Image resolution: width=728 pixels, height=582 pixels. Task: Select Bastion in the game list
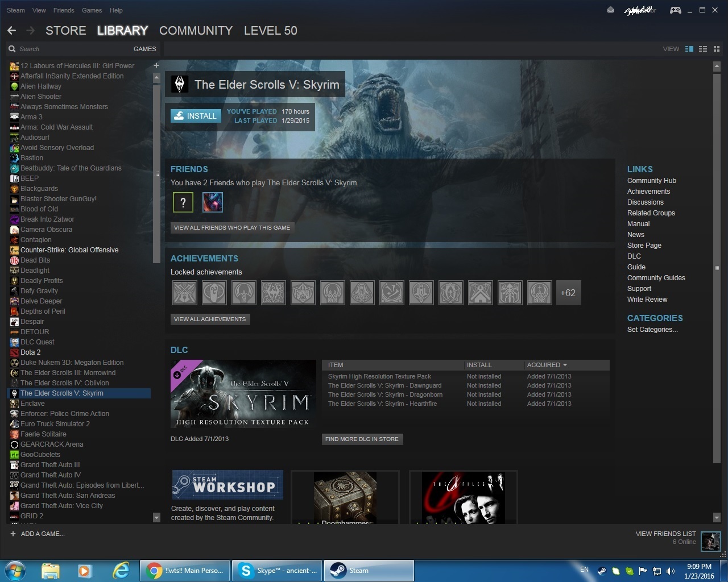coord(32,158)
